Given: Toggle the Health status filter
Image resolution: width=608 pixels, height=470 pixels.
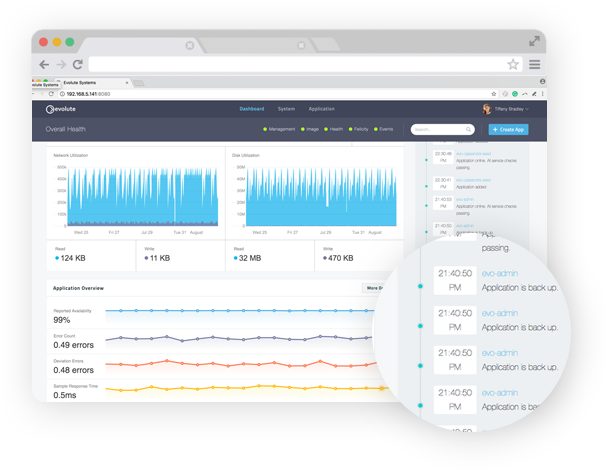Looking at the screenshot, I should [333, 129].
